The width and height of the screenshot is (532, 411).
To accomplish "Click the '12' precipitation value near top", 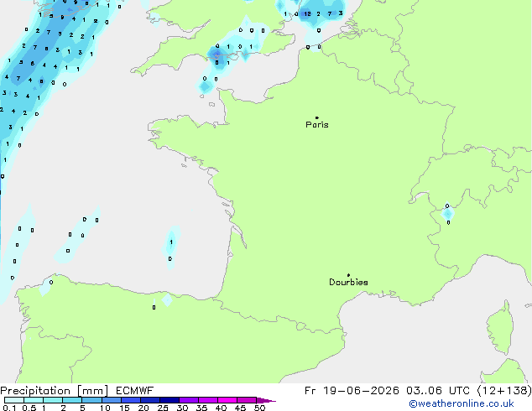I will [307, 14].
